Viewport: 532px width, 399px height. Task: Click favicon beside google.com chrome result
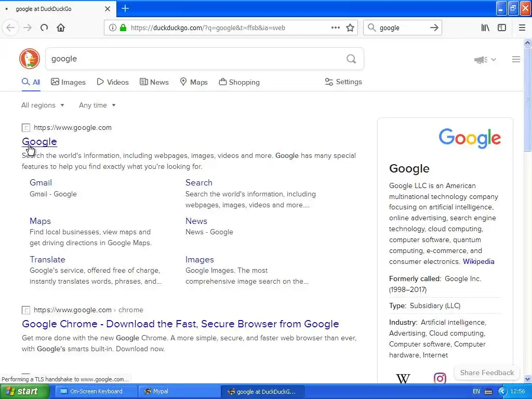click(26, 310)
